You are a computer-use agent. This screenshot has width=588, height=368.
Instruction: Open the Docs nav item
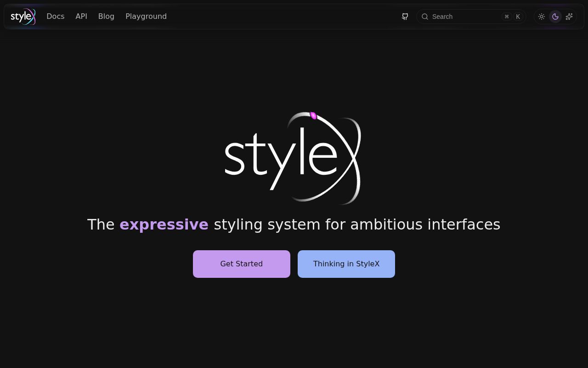(56, 17)
